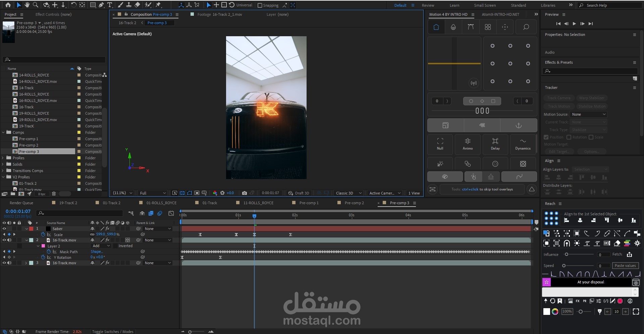Click the Null tool in Motion 4
The image size is (644, 334).
coord(440,144)
